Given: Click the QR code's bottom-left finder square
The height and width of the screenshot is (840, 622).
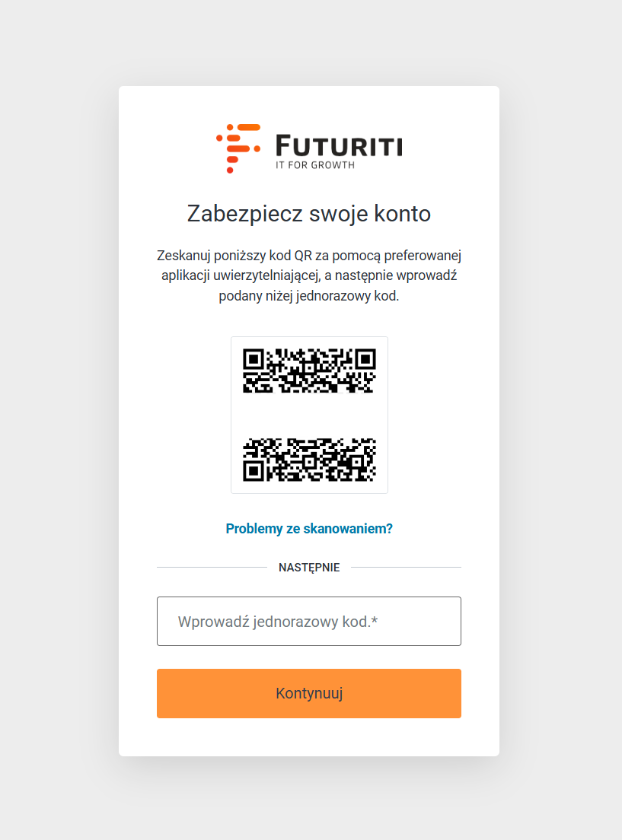Looking at the screenshot, I should point(253,471).
